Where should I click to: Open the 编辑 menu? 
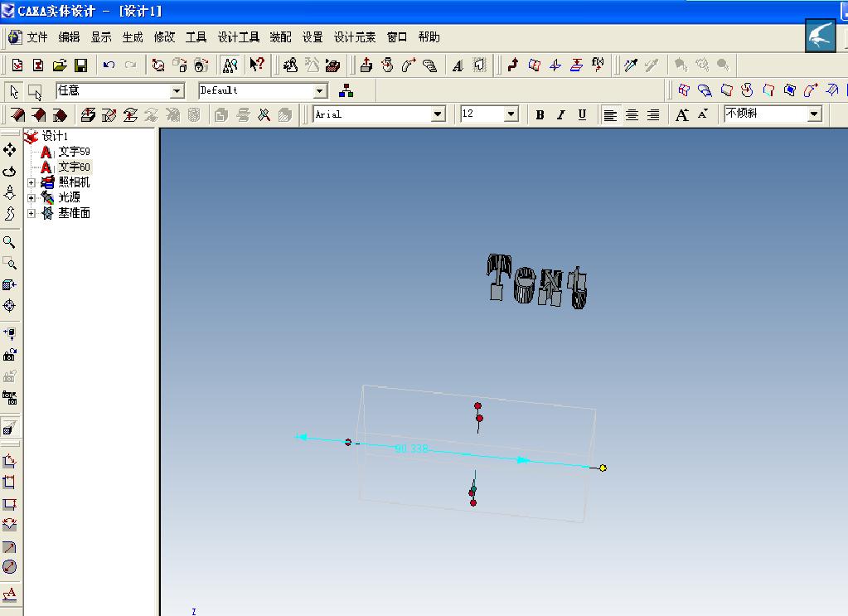point(69,37)
